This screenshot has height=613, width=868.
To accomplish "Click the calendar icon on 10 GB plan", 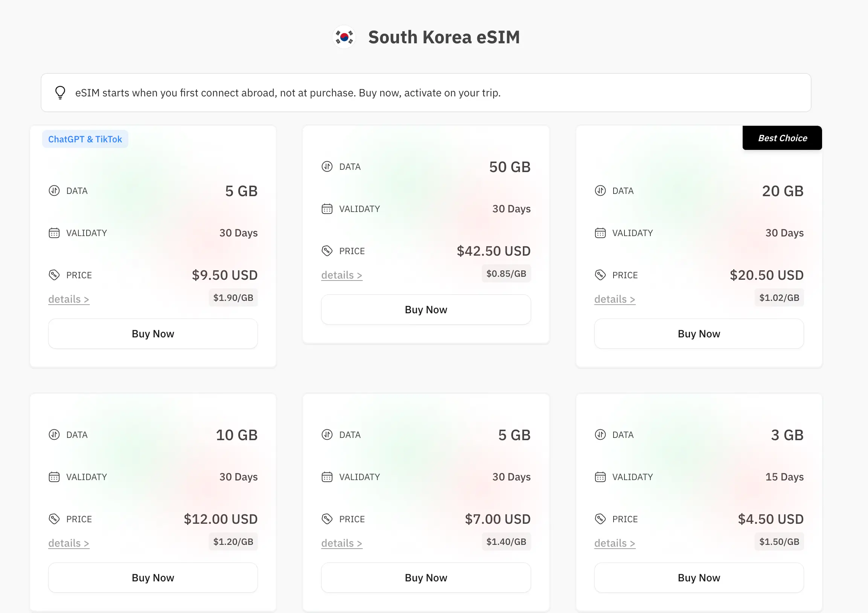I will pyautogui.click(x=54, y=477).
